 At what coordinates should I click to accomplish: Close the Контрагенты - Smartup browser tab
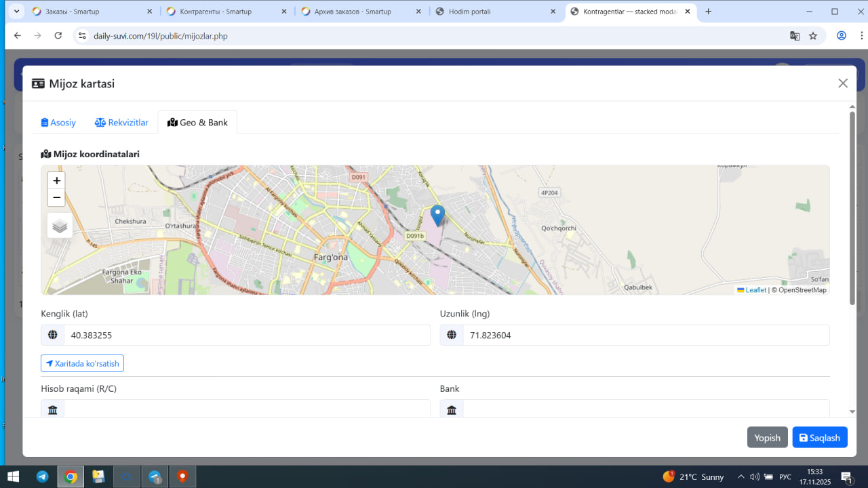[283, 12]
